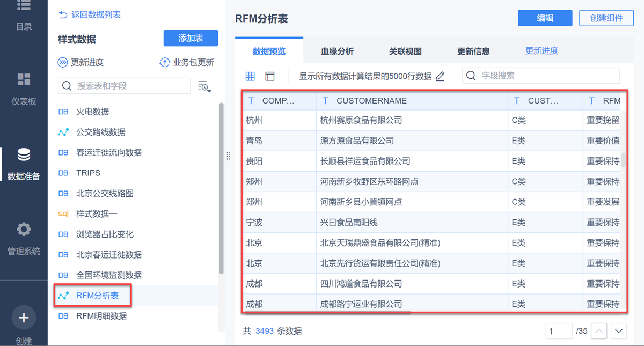Switch to the panel layout view icon
The width and height of the screenshot is (644, 346).
[x=270, y=76]
